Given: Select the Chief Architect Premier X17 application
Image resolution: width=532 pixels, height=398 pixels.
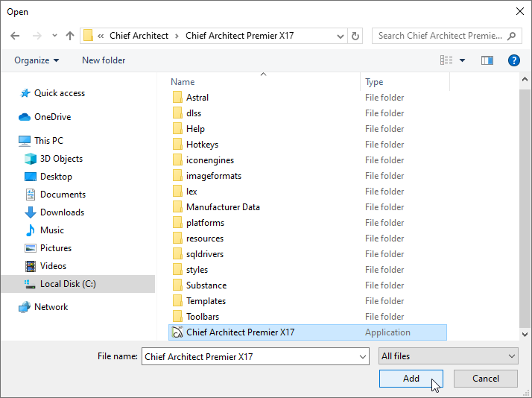Looking at the screenshot, I should [x=308, y=332].
